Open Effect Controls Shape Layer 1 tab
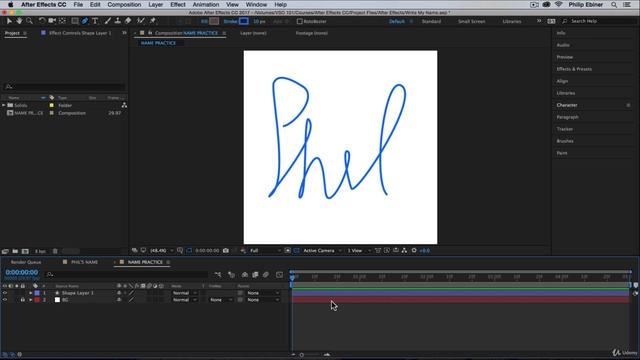Image resolution: width=640 pixels, height=360 pixels. (x=80, y=33)
